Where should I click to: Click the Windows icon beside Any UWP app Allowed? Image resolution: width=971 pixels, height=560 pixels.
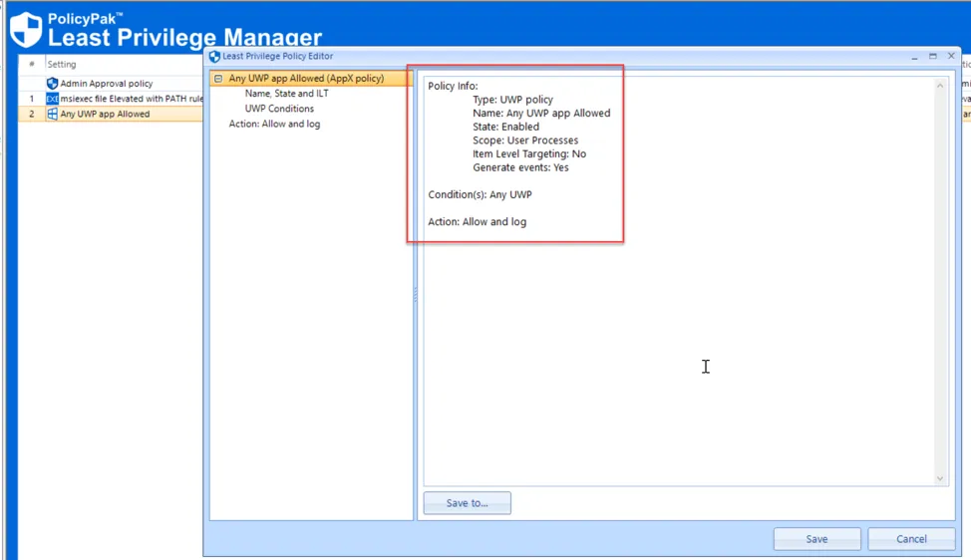(x=53, y=114)
